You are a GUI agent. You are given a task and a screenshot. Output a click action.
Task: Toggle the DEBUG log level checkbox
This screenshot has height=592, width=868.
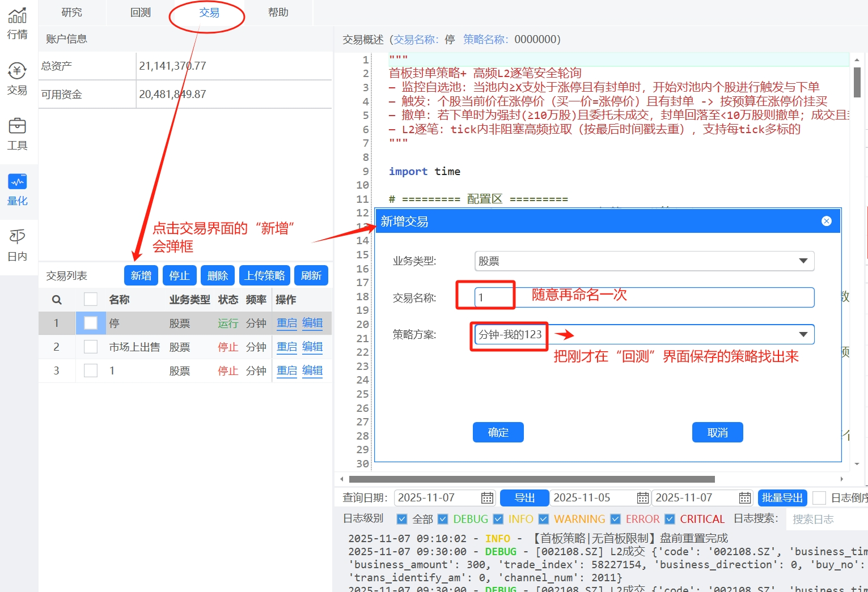[x=443, y=519]
